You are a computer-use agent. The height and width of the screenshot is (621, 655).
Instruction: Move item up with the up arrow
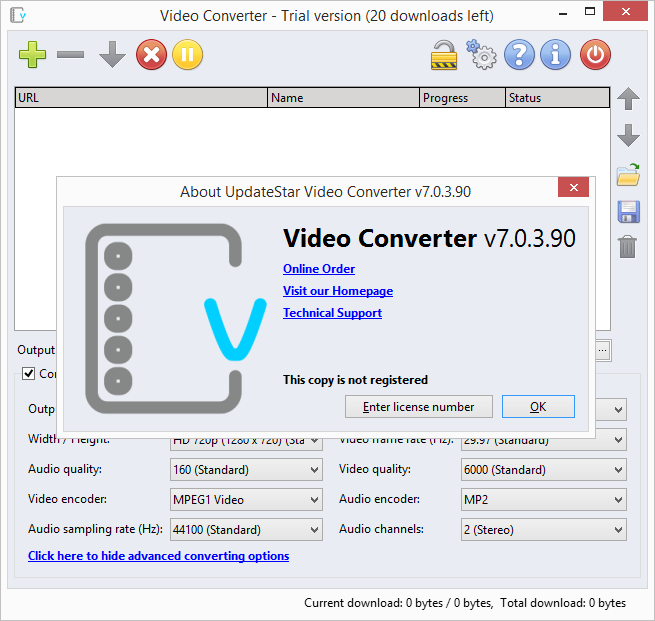point(628,99)
